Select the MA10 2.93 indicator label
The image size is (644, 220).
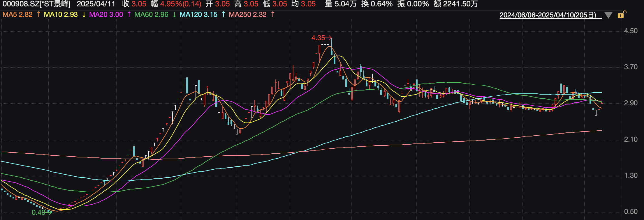pos(61,15)
